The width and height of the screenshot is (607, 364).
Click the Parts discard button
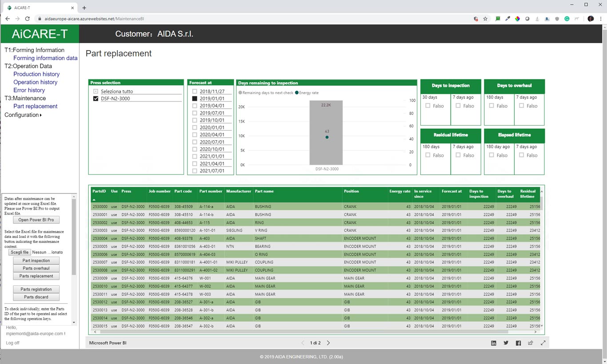(x=36, y=297)
